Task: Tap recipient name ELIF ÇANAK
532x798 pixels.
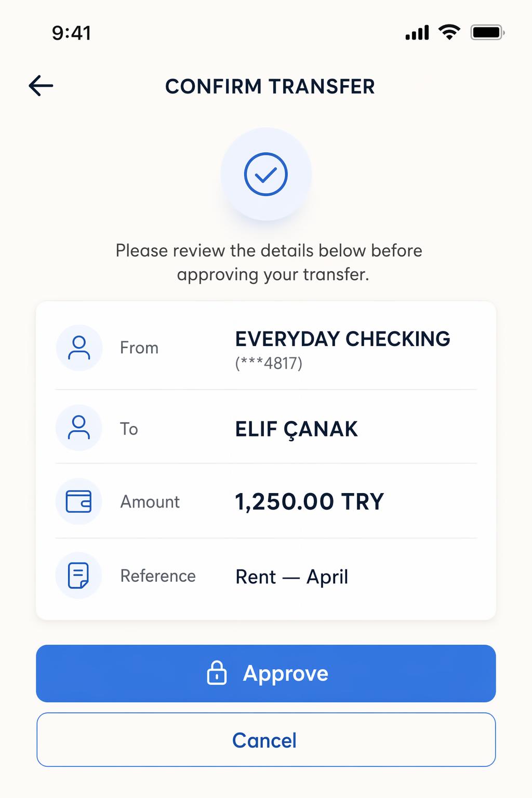Action: tap(296, 429)
